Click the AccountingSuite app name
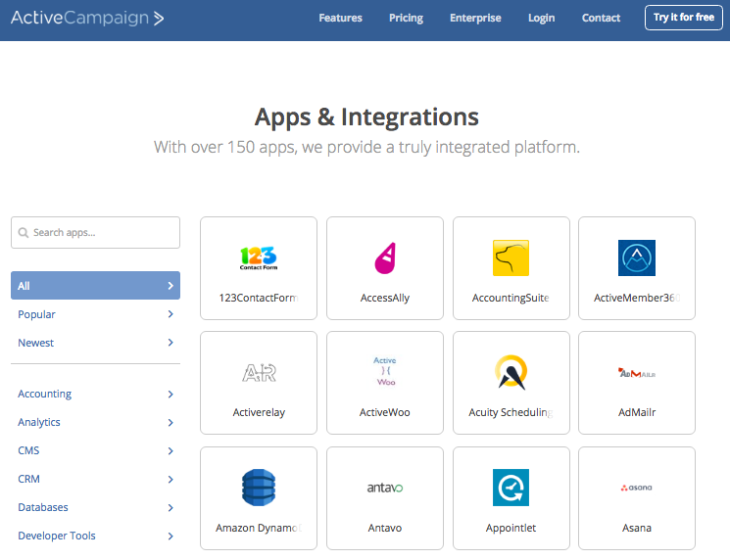The image size is (730, 560). pos(511,299)
